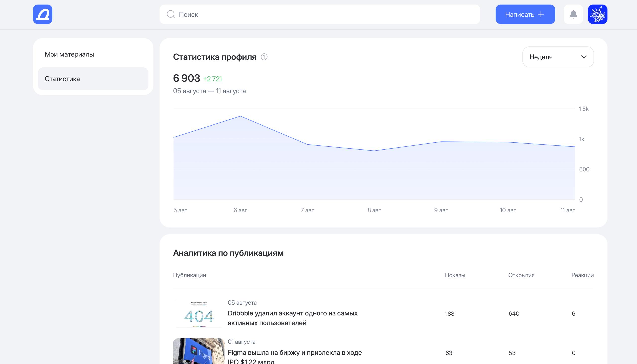Click the plus icon in Написать button
Image resolution: width=637 pixels, height=364 pixels.
tap(541, 14)
